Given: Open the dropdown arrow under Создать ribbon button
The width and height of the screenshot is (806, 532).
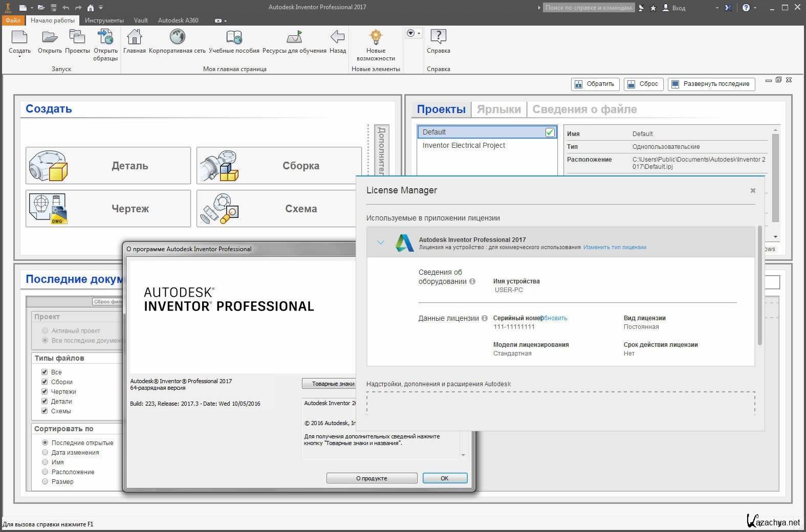Looking at the screenshot, I should coord(19,56).
